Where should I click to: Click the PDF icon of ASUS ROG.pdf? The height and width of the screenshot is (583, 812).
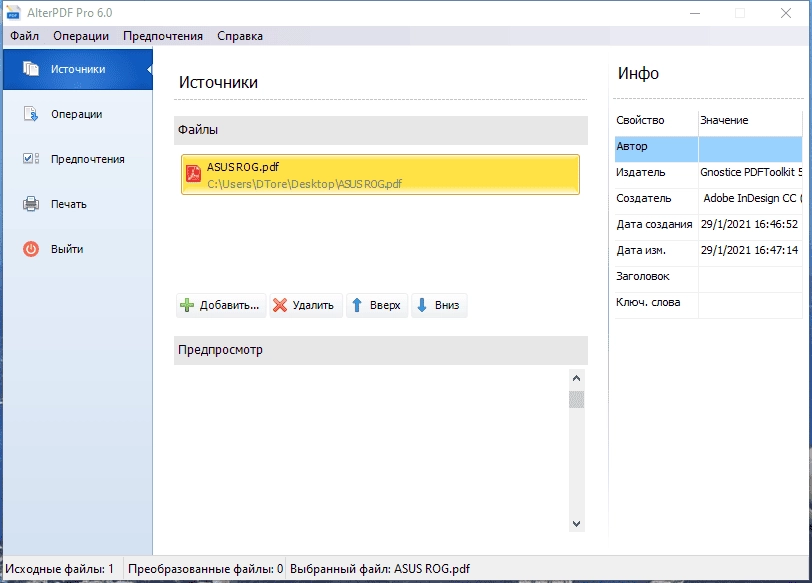point(194,174)
